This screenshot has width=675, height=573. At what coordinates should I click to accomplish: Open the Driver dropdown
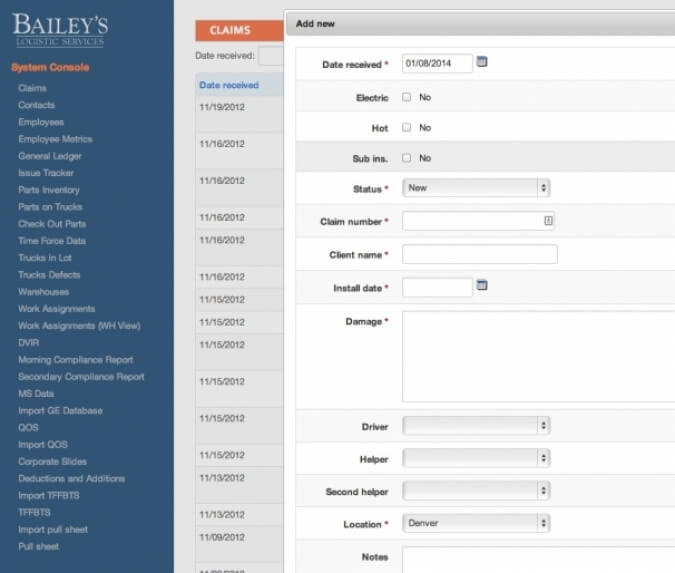[x=476, y=426]
